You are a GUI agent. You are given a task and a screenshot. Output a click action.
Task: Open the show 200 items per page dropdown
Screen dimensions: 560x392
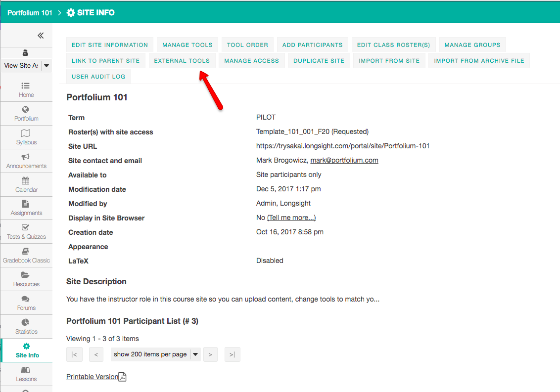tap(156, 354)
